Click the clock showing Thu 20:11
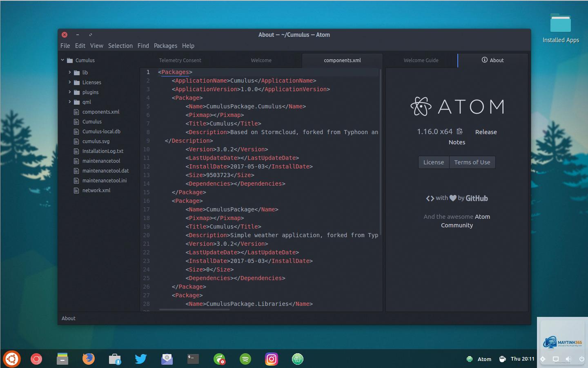This screenshot has width=588, height=368. [x=522, y=359]
